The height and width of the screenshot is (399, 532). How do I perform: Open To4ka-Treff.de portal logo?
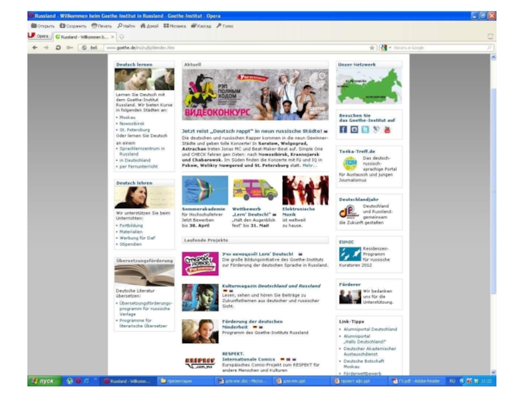(350, 164)
